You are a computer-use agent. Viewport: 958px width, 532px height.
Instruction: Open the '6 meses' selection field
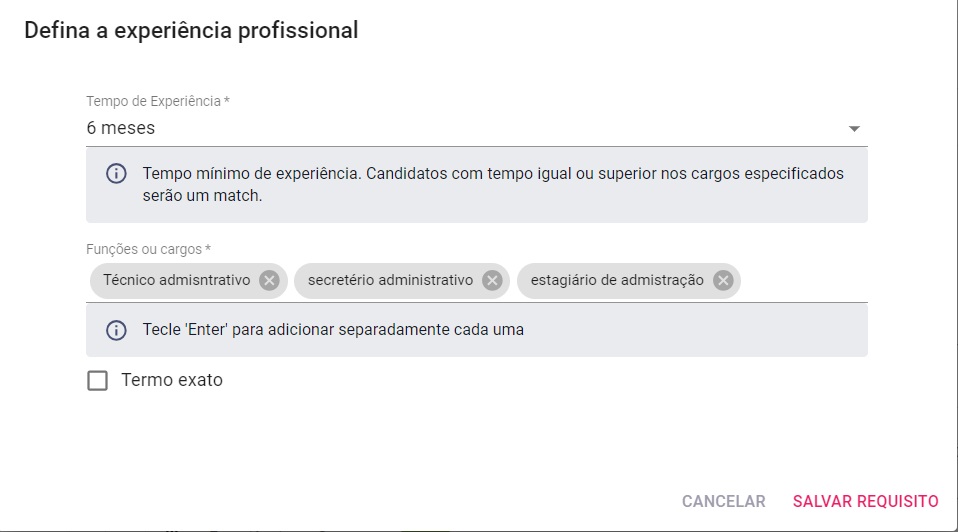(x=477, y=128)
